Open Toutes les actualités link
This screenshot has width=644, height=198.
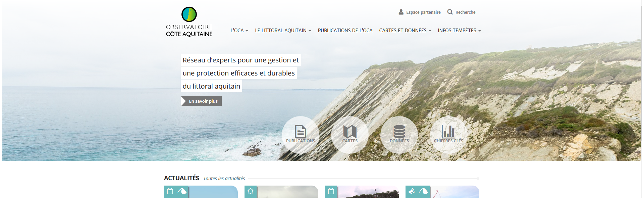point(224,179)
